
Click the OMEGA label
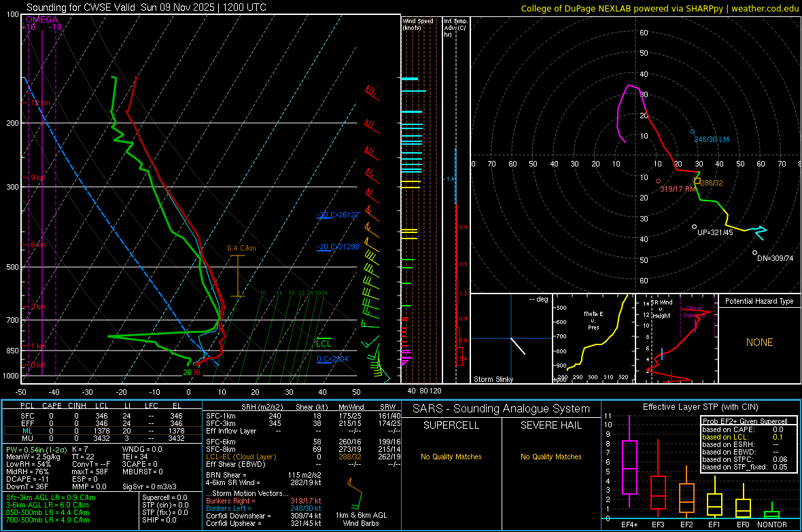(x=41, y=20)
